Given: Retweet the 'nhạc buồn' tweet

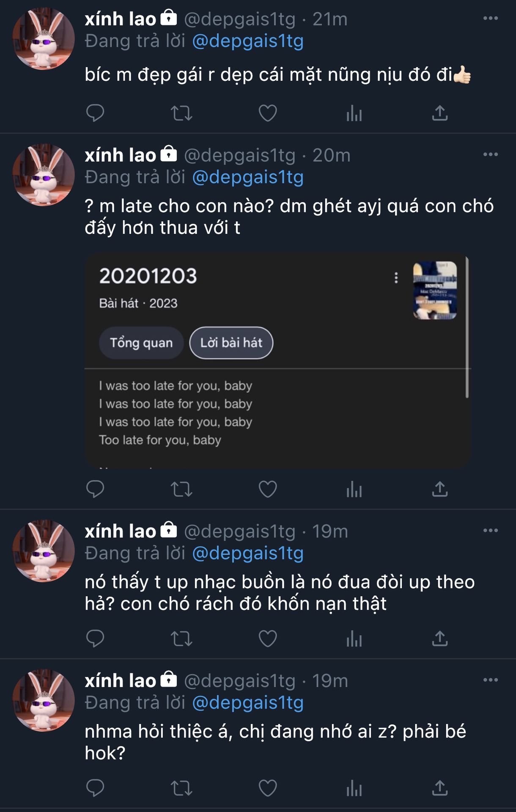Looking at the screenshot, I should pyautogui.click(x=181, y=639).
